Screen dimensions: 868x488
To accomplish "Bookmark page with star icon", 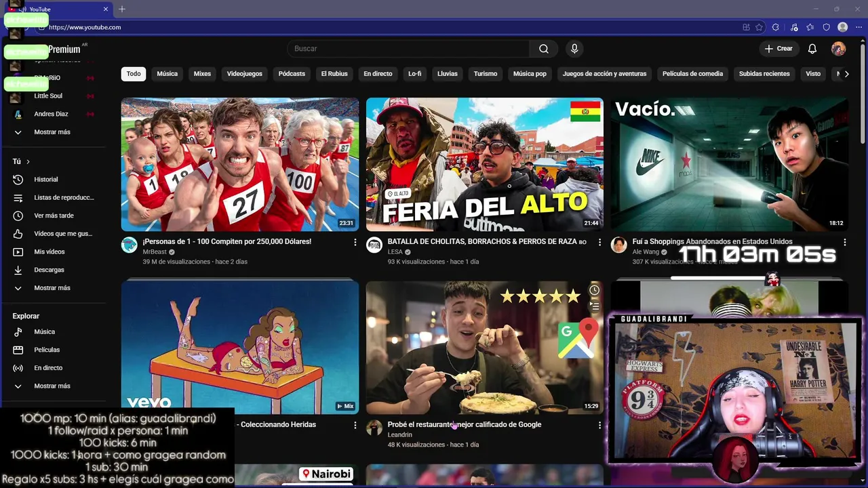I will tap(759, 27).
